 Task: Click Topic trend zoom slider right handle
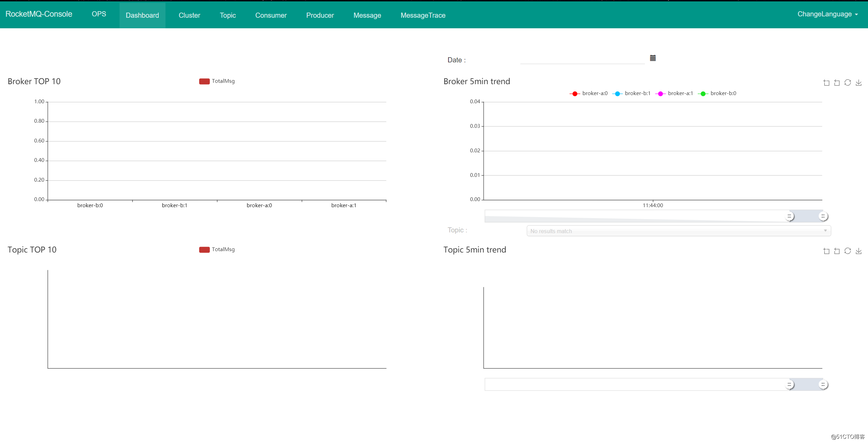click(823, 385)
